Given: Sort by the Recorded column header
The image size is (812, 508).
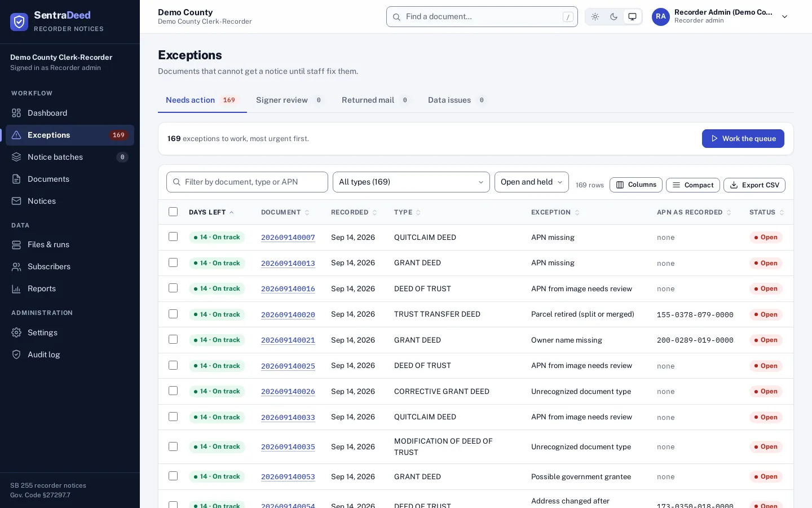Looking at the screenshot, I should (x=354, y=212).
